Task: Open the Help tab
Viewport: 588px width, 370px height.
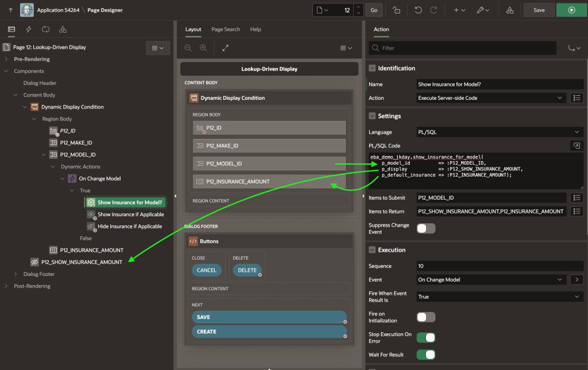Action: 256,29
